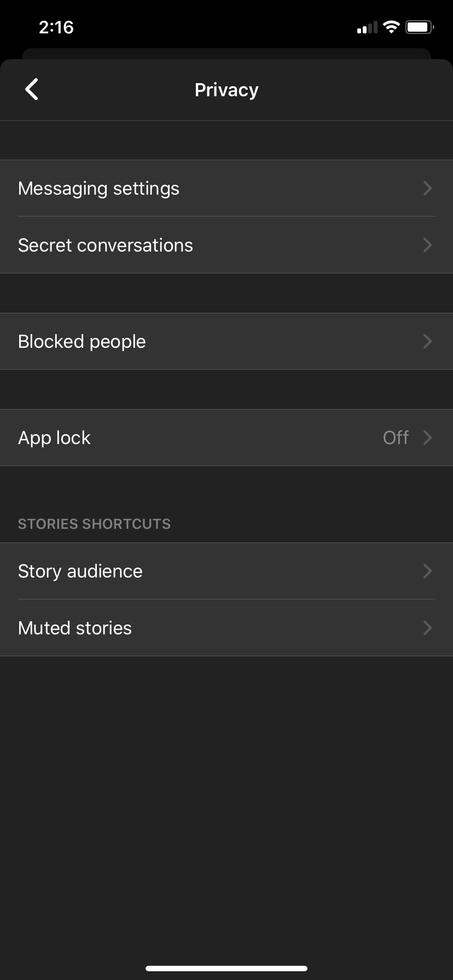The width and height of the screenshot is (453, 980).
Task: Open Blocked people list
Action: pyautogui.click(x=82, y=341)
